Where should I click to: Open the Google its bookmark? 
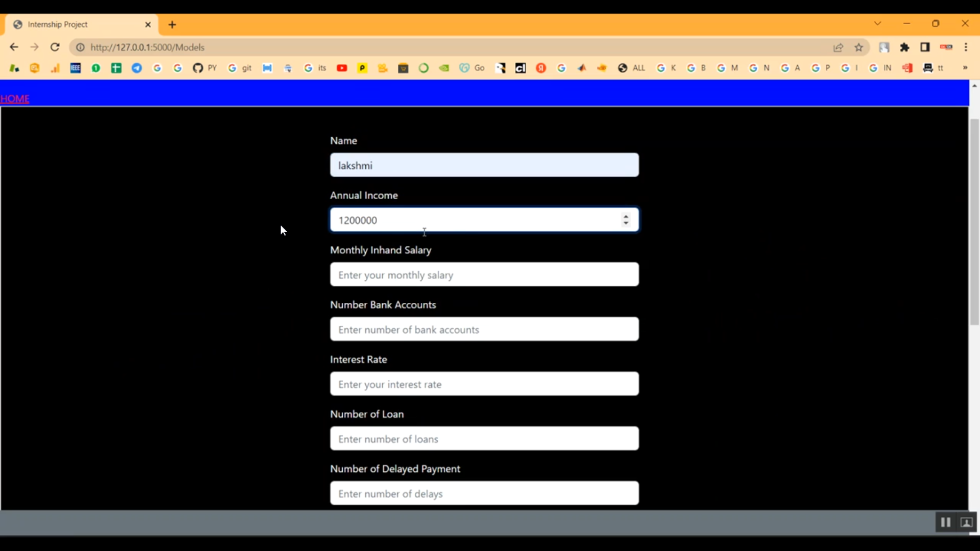pyautogui.click(x=315, y=68)
